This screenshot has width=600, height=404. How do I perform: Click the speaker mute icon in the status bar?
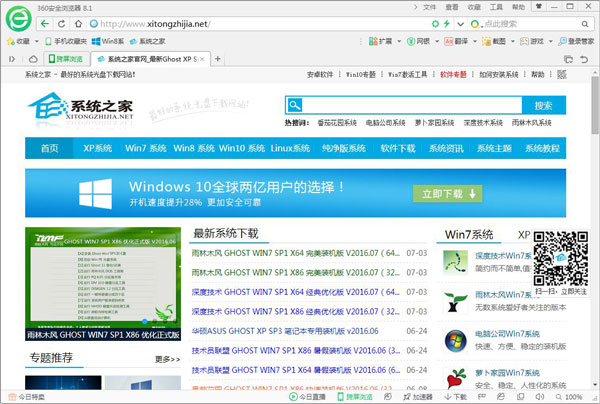(x=540, y=397)
